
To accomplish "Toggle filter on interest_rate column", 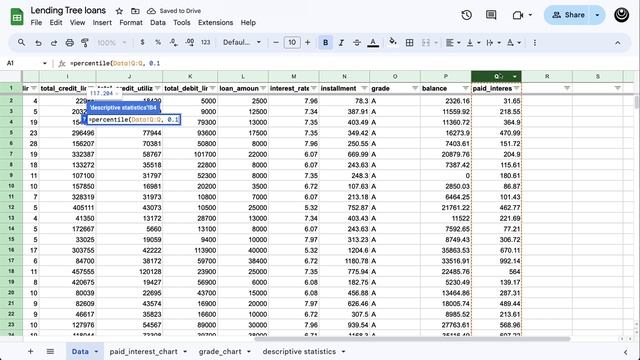I will click(313, 88).
